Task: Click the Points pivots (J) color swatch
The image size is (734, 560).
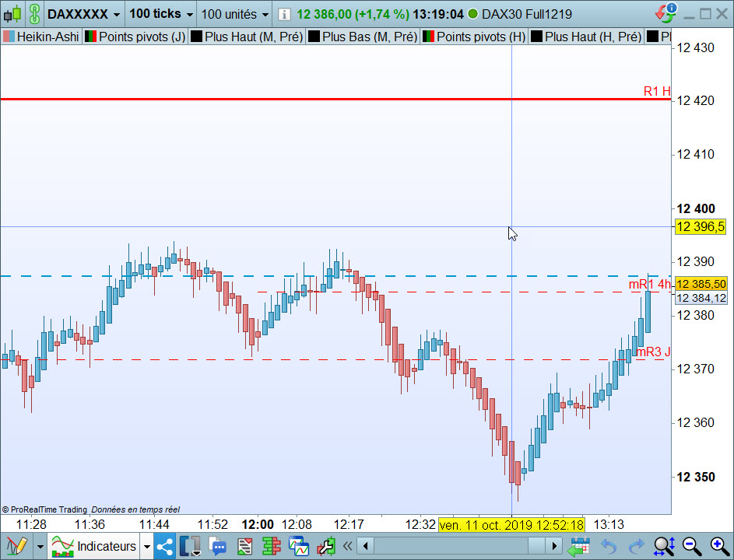Action: [x=91, y=37]
